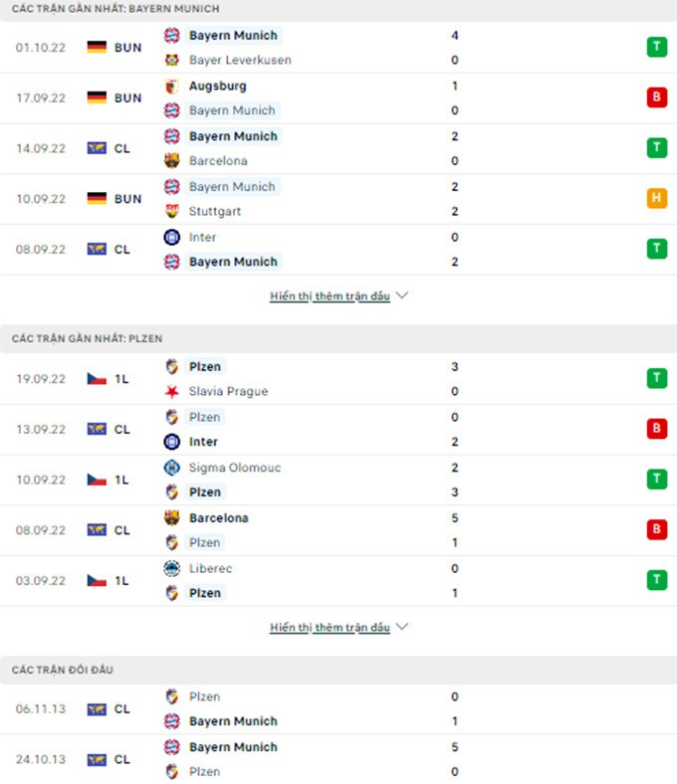
Task: Click the Augsburg club crest icon
Action: (171, 86)
